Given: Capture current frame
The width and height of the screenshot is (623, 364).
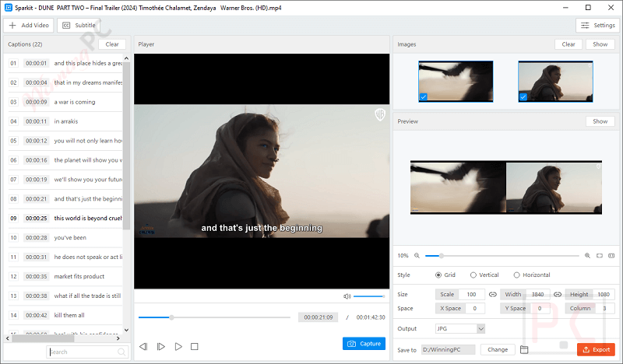Looking at the screenshot, I should (364, 343).
